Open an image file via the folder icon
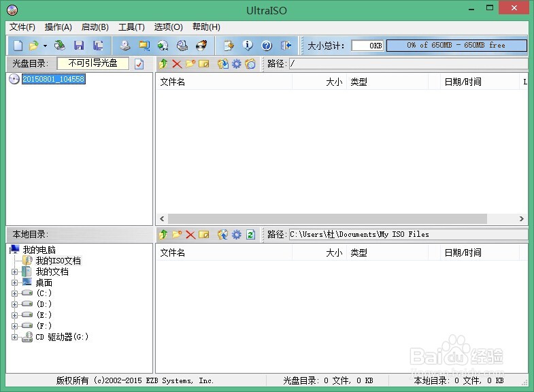This screenshot has height=392, width=534. pyautogui.click(x=34, y=46)
